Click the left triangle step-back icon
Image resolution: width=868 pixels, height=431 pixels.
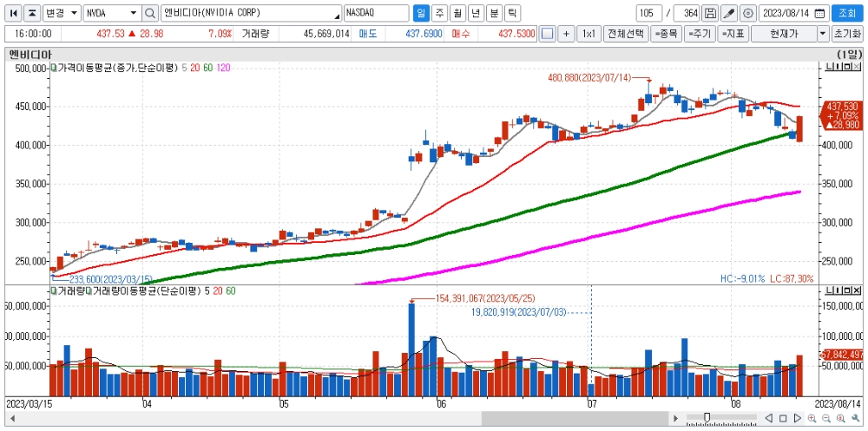pos(769,418)
